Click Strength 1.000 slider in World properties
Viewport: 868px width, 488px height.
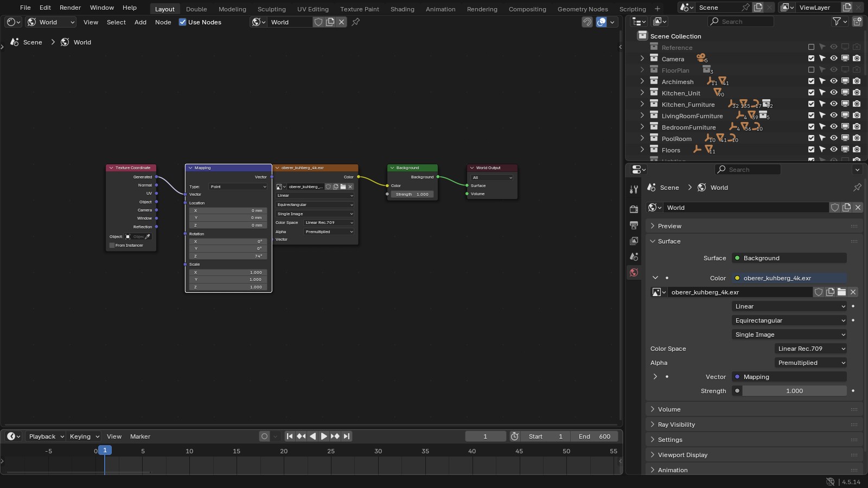[x=794, y=391]
